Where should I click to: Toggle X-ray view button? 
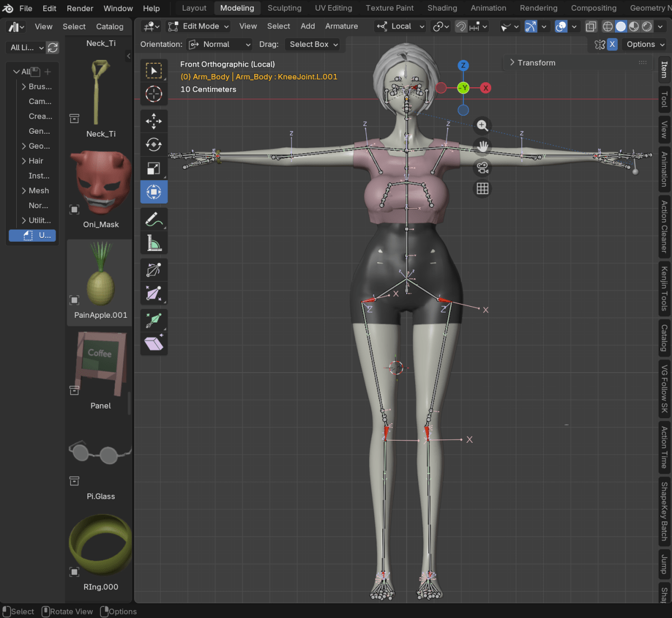pyautogui.click(x=591, y=26)
